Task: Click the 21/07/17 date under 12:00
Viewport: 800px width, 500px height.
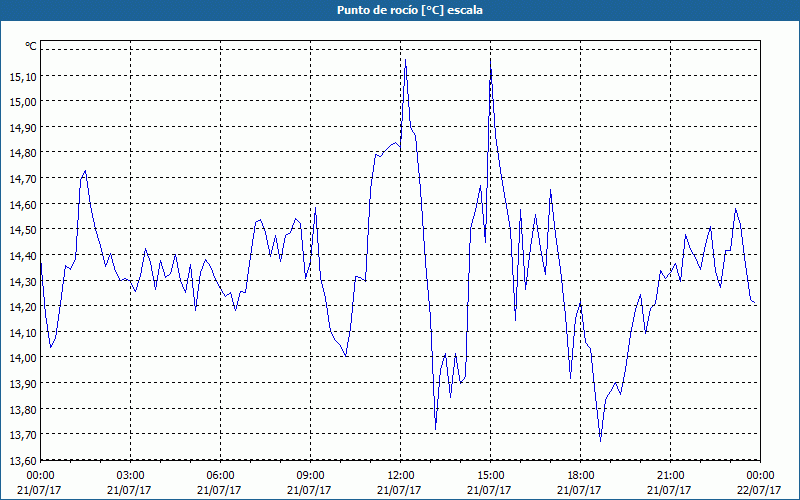Action: (399, 490)
